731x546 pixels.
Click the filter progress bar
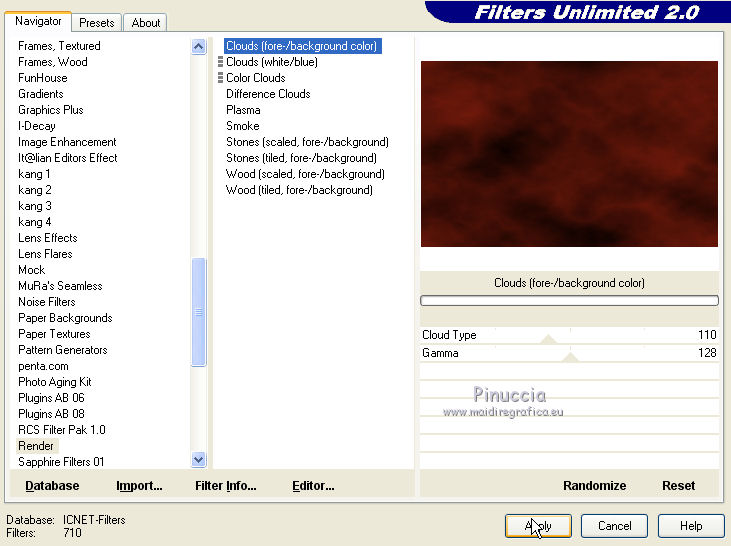coord(569,301)
